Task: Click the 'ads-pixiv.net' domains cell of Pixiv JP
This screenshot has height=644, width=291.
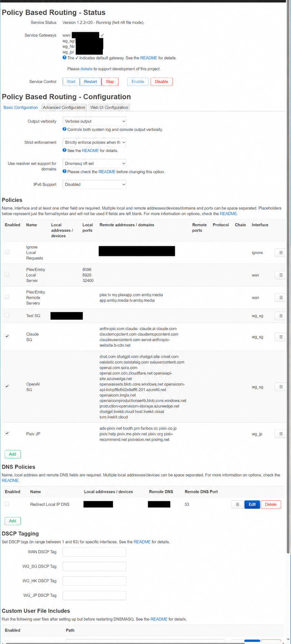Action: [138, 434]
